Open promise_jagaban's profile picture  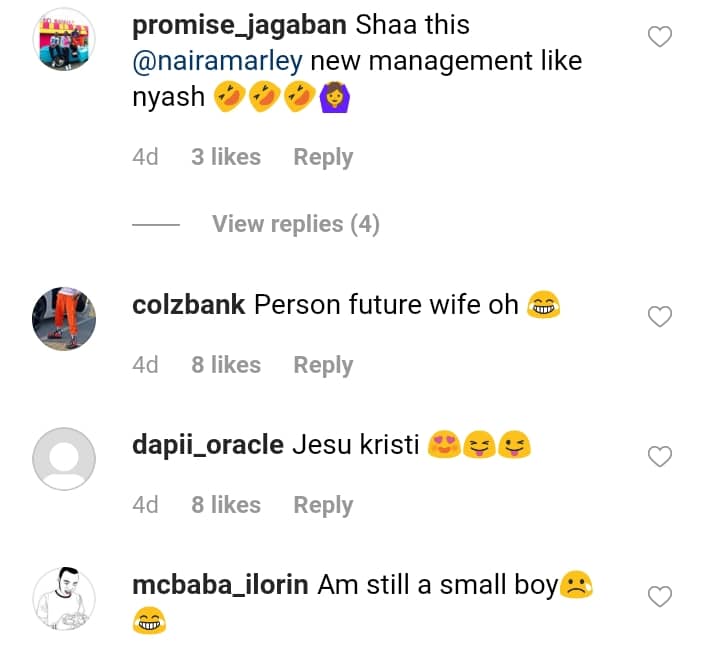(x=64, y=40)
